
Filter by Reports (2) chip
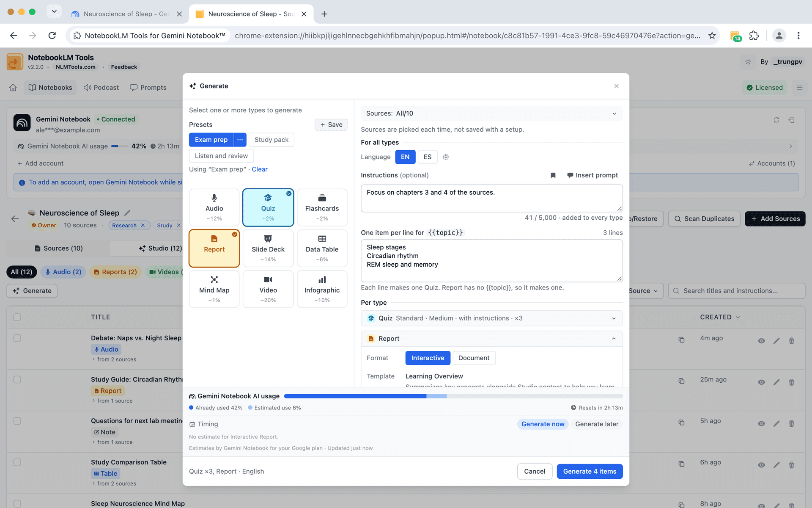pos(115,272)
